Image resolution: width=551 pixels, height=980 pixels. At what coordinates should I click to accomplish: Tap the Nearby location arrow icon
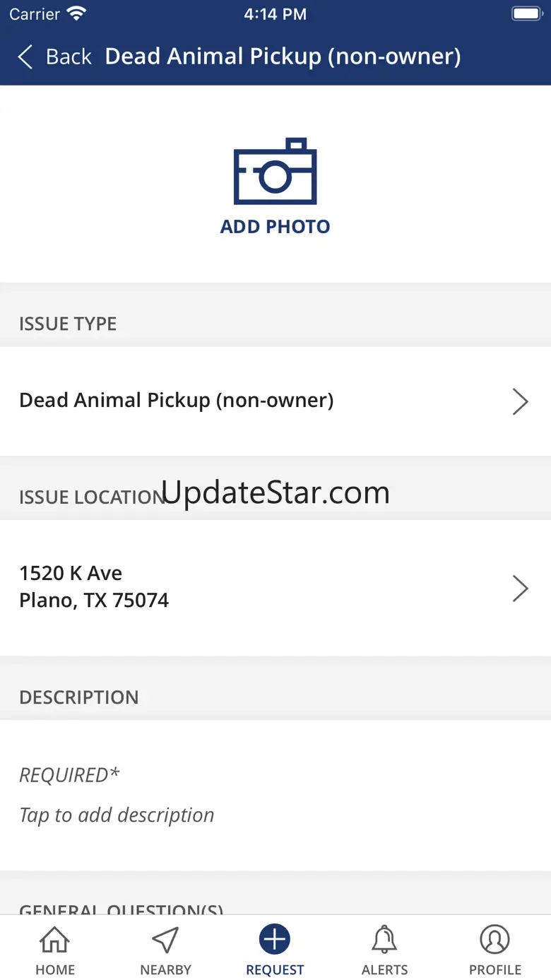(165, 940)
